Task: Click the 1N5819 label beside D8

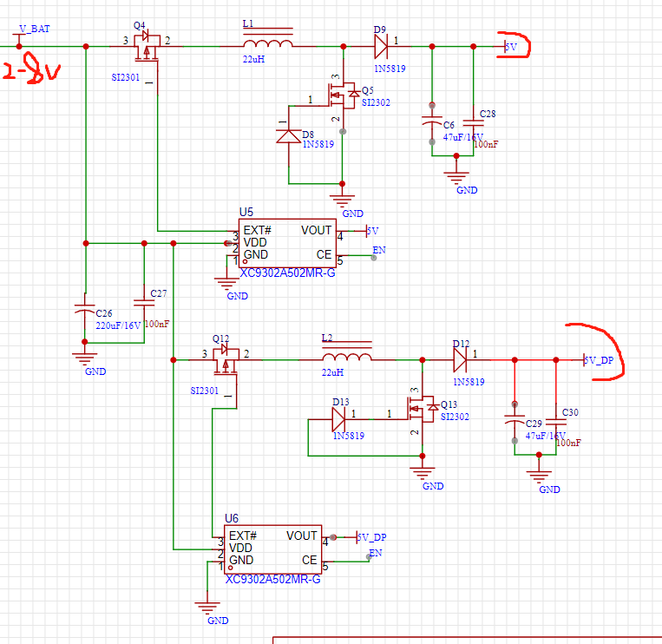Action: click(x=318, y=144)
